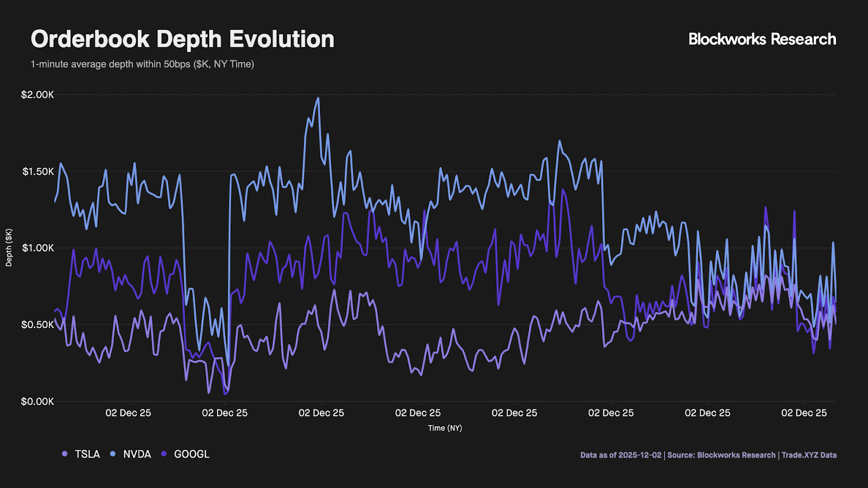Screen dimensions: 868x488
Task: Pick the $0.50K y-axis tick label
Action: click(x=37, y=325)
